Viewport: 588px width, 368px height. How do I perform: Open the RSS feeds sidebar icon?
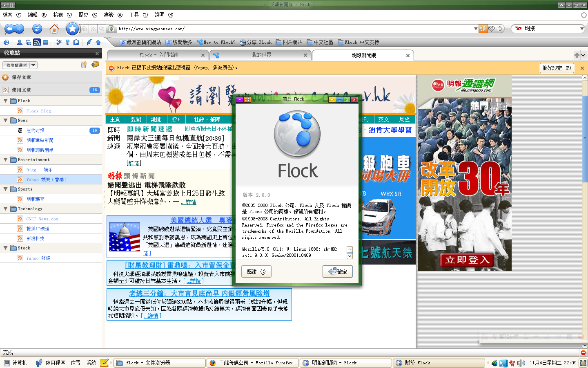click(x=37, y=42)
